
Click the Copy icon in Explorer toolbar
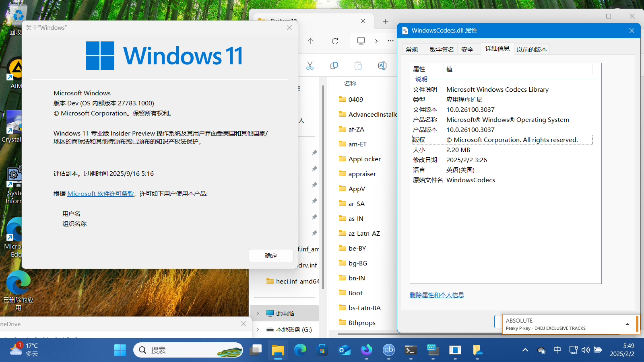click(x=334, y=66)
